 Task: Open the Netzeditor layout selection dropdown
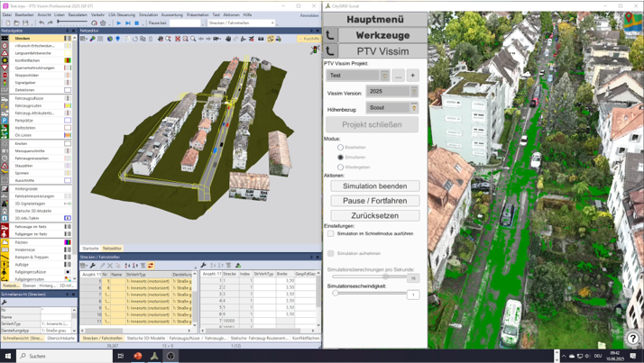point(84,39)
